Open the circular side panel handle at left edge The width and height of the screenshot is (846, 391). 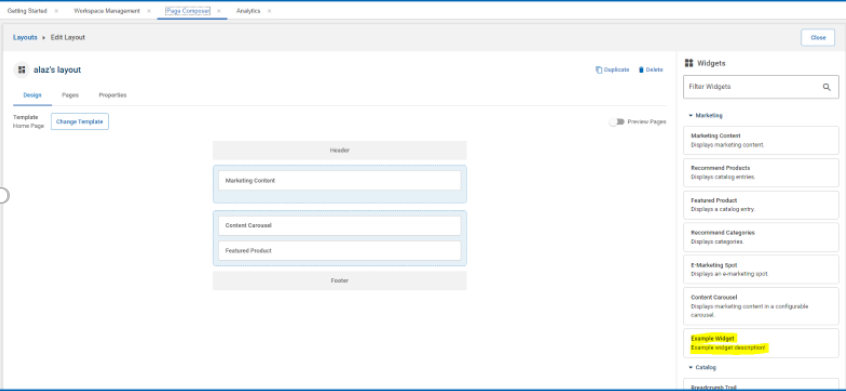tap(3, 195)
